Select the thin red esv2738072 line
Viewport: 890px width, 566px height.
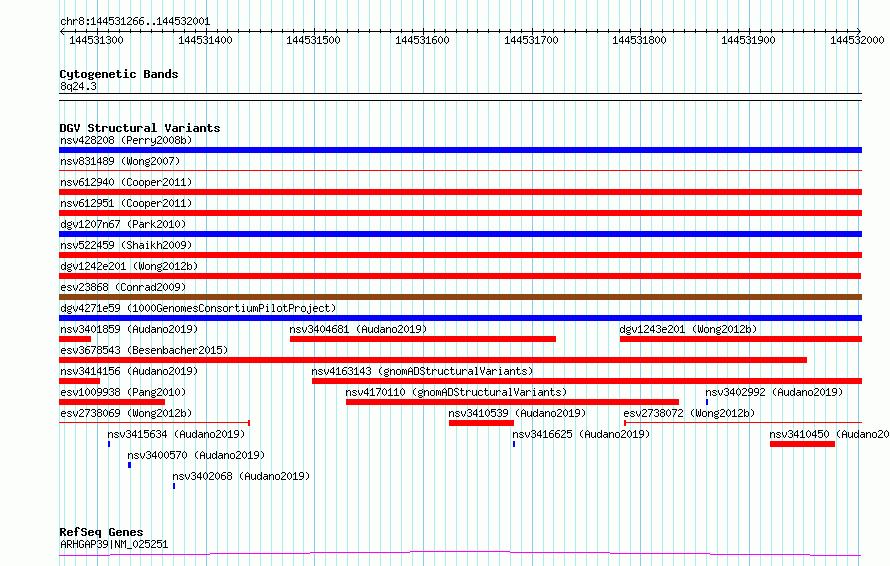click(743, 423)
